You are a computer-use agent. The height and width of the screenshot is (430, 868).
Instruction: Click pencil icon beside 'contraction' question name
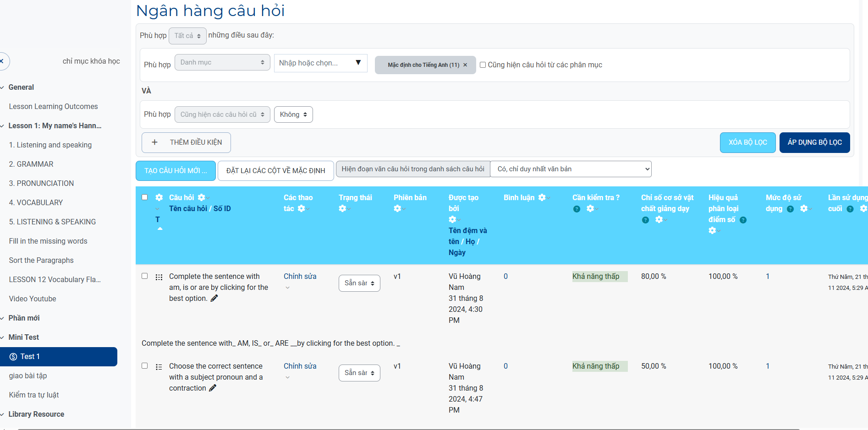pyautogui.click(x=213, y=388)
